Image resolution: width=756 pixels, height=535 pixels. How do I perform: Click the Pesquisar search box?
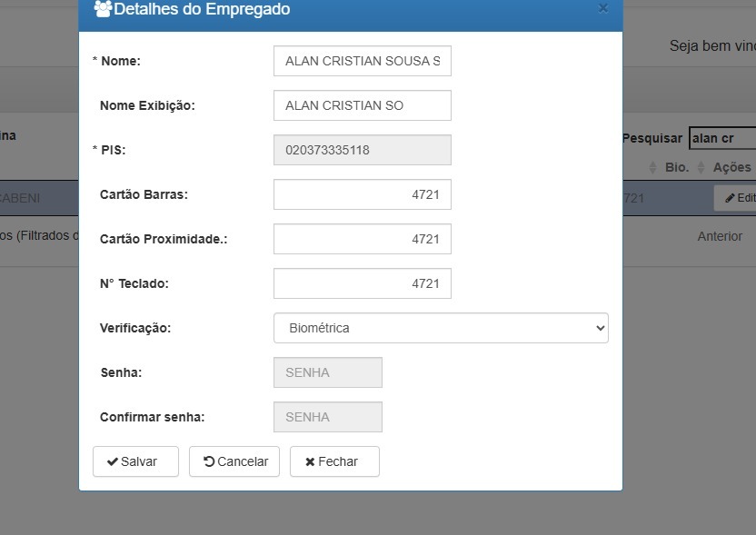click(x=722, y=138)
